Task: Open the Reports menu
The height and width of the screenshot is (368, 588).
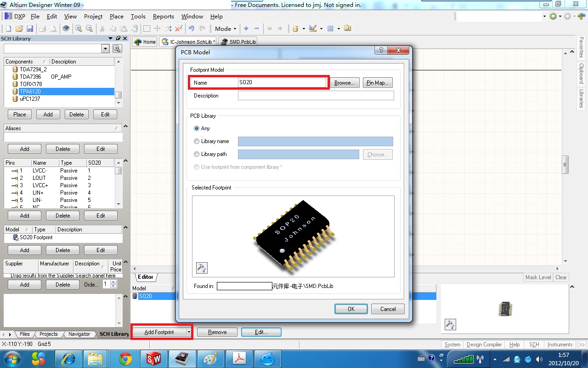Action: 163,16
